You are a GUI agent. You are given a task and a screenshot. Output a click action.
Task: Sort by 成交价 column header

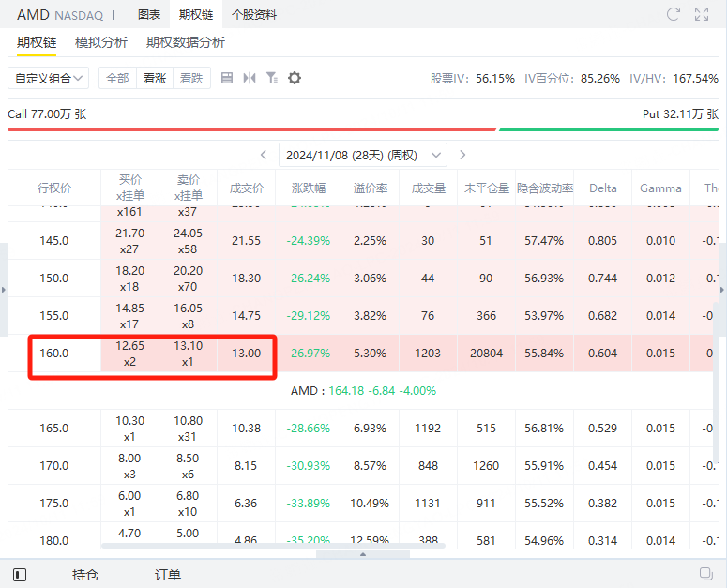coord(246,188)
